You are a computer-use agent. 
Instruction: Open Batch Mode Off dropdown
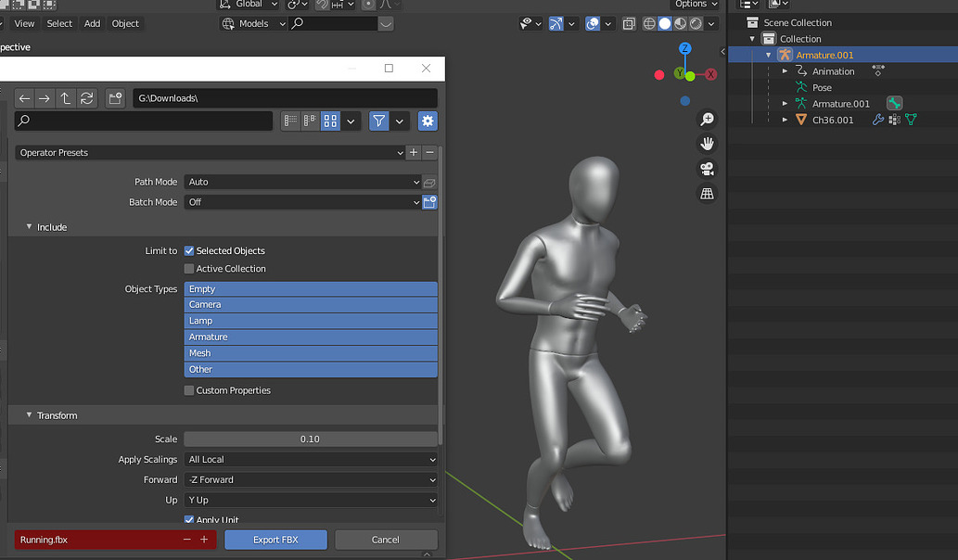click(302, 202)
